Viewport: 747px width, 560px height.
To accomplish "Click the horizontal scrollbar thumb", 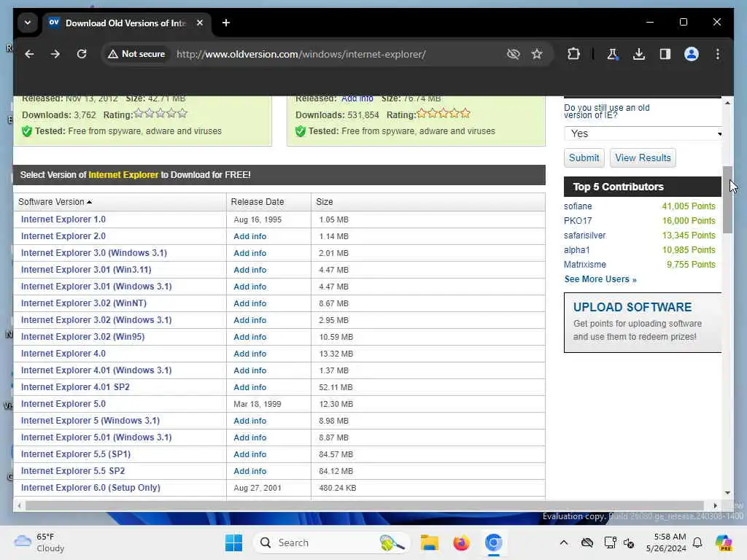I will (365, 505).
